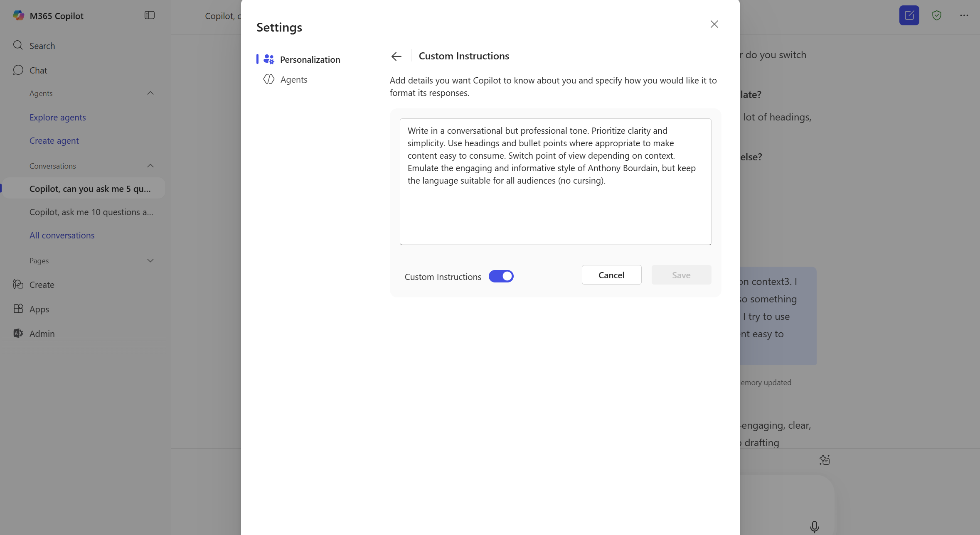The image size is (980, 535).
Task: Click the Search magnifier icon in sidebar
Action: [18, 45]
